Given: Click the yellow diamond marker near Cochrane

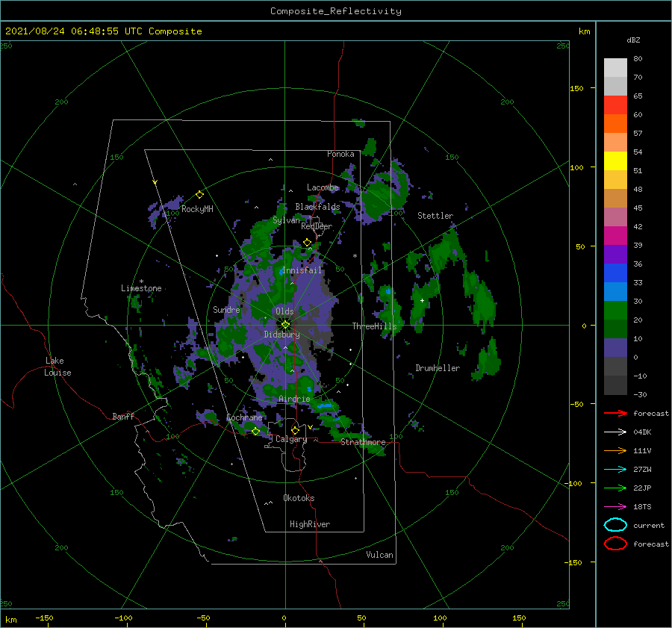Looking at the screenshot, I should (x=256, y=431).
